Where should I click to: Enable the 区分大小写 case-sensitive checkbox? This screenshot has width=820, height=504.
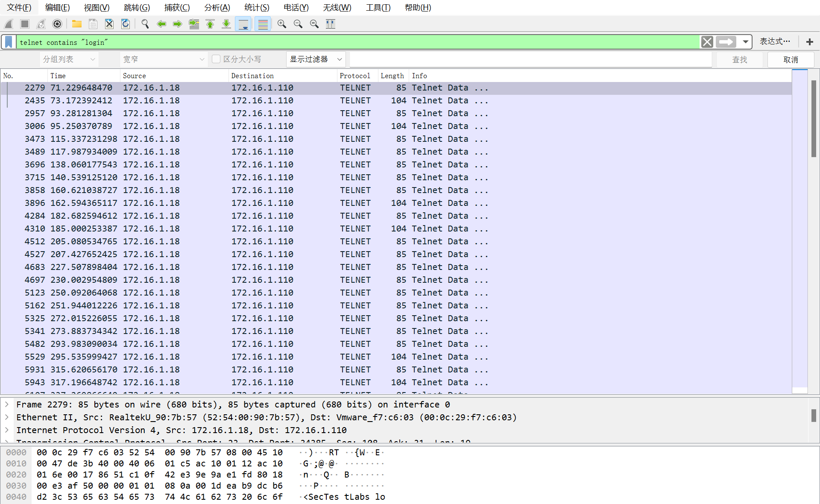click(x=216, y=59)
